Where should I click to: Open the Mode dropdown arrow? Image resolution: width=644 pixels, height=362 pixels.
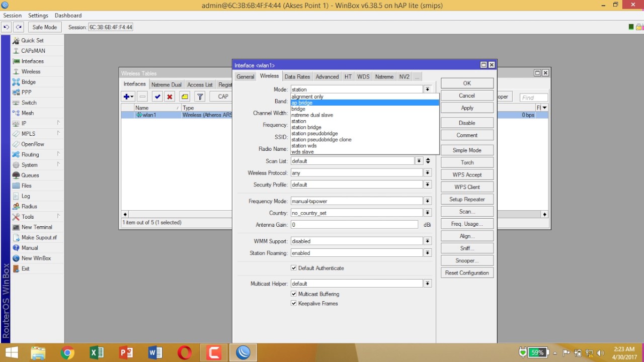pyautogui.click(x=427, y=89)
